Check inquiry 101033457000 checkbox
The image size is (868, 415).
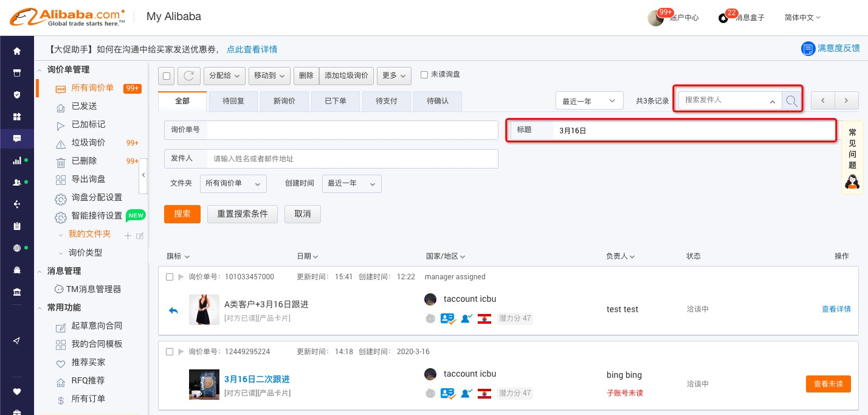point(170,277)
